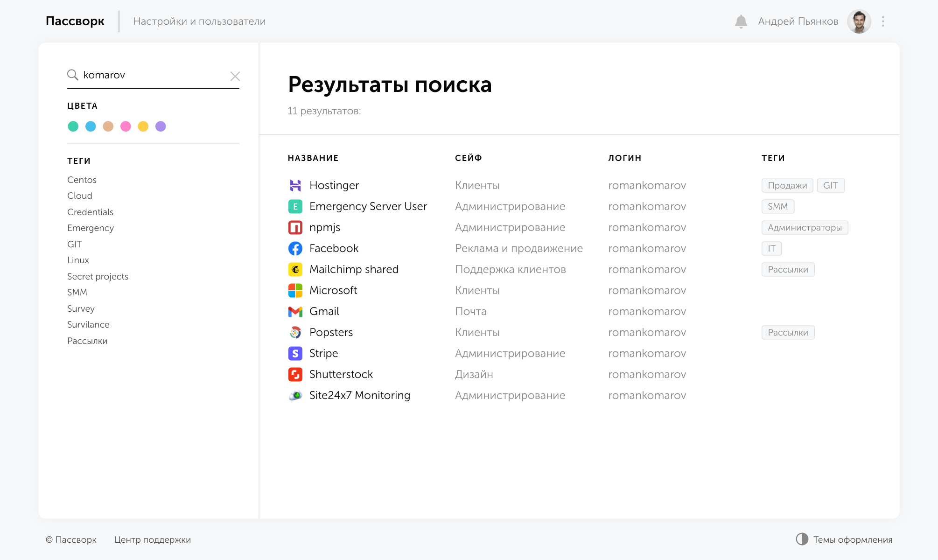Clear the komarov search query
The image size is (938, 560).
(x=235, y=76)
